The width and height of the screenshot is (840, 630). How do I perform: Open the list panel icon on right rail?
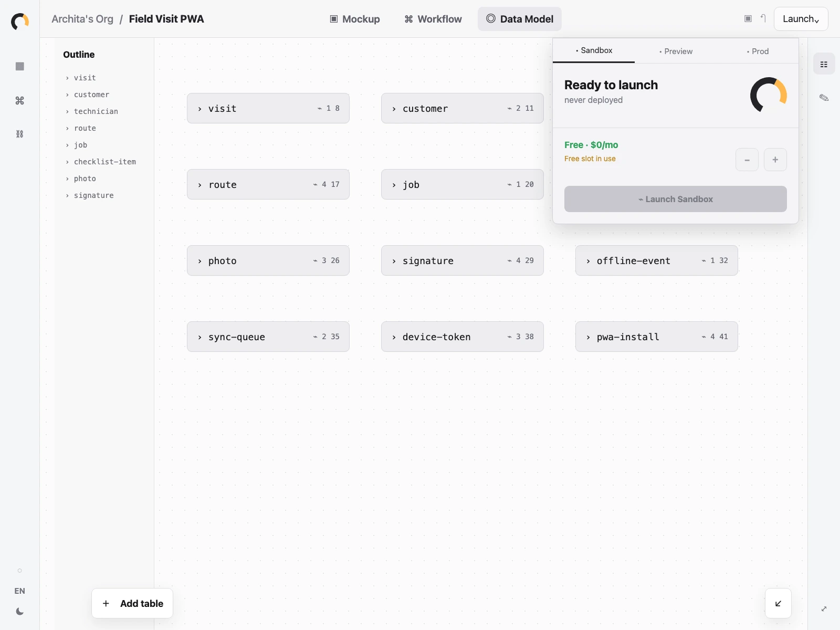[x=824, y=64]
